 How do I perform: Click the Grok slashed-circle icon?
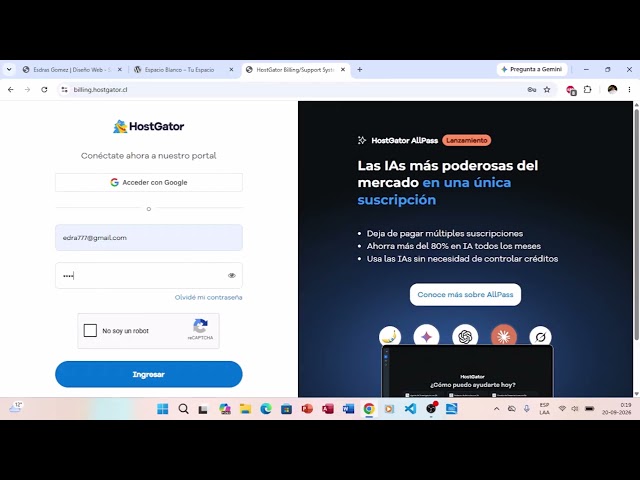(540, 337)
